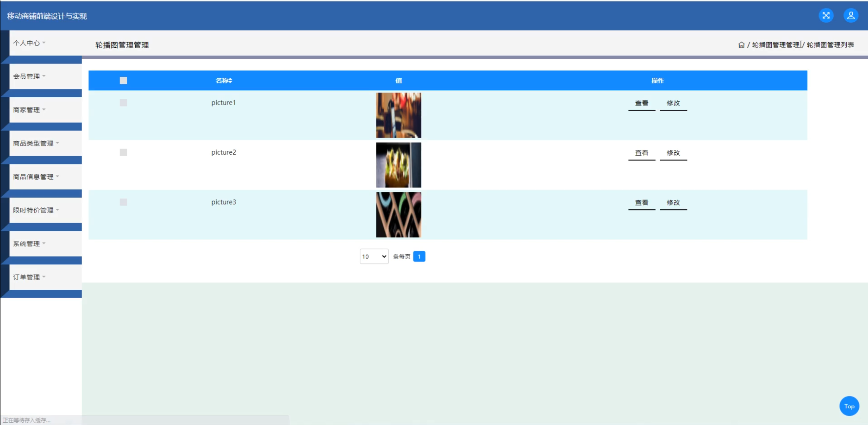Click 修改 button for picture1

pyautogui.click(x=674, y=103)
